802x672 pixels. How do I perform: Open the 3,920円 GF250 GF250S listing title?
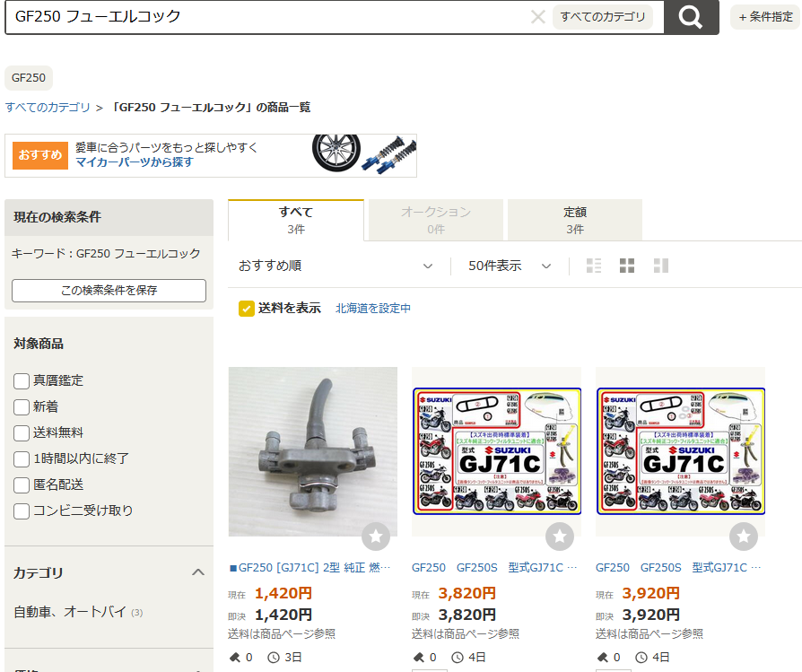coord(678,568)
